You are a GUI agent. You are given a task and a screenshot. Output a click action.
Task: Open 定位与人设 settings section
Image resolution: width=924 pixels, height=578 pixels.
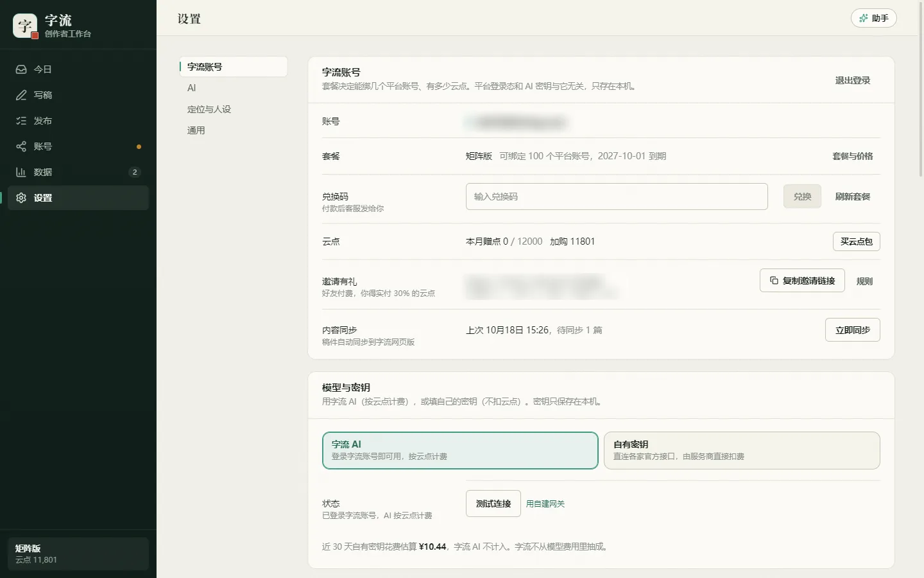(x=234, y=109)
